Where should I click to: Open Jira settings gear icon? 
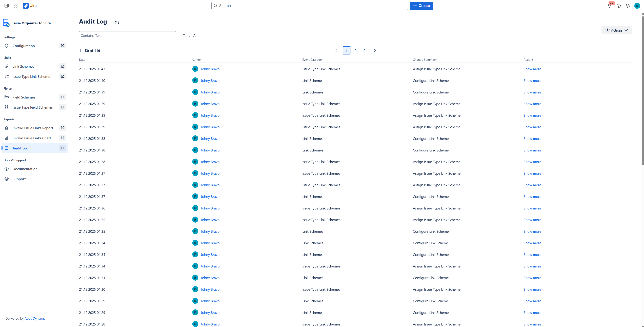(628, 6)
